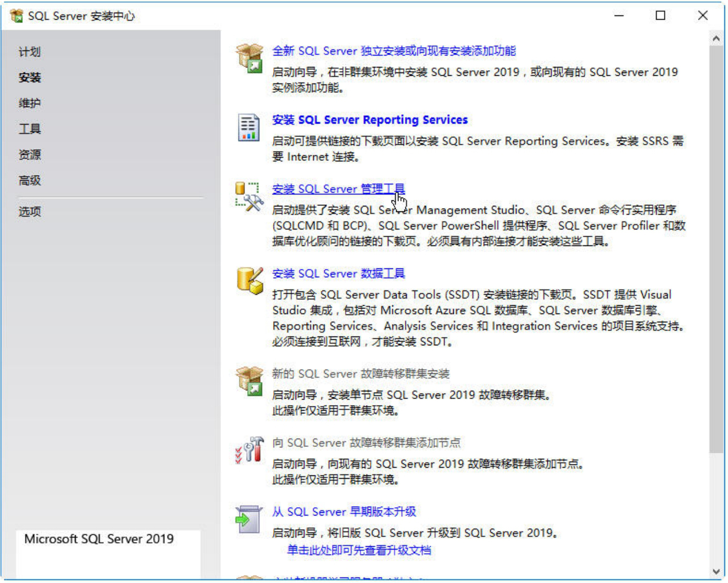
Task: Open the 计划 section in the sidebar
Action: pyautogui.click(x=30, y=52)
